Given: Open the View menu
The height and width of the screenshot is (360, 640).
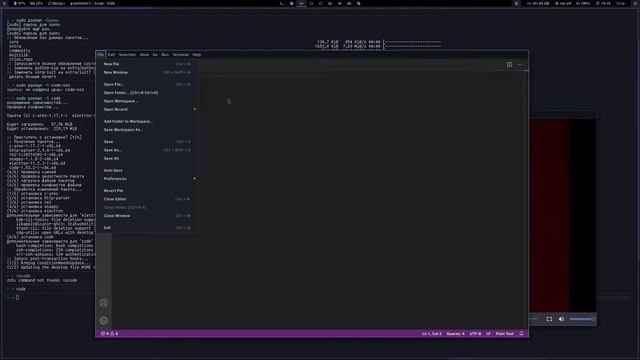Looking at the screenshot, I should point(144,55).
